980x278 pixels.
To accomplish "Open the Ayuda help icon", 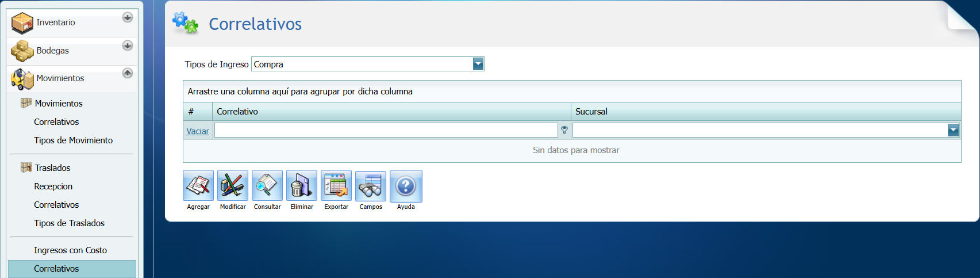I will point(406,186).
